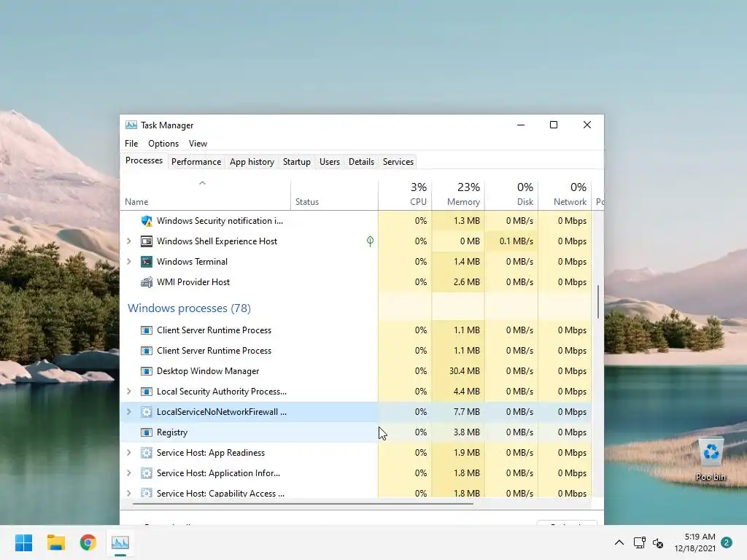
Task: Click the Task Manager taskbar icon
Action: [120, 542]
